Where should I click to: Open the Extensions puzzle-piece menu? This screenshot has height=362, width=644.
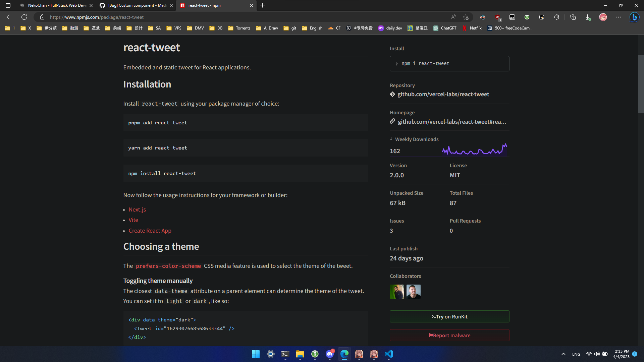coord(556,17)
